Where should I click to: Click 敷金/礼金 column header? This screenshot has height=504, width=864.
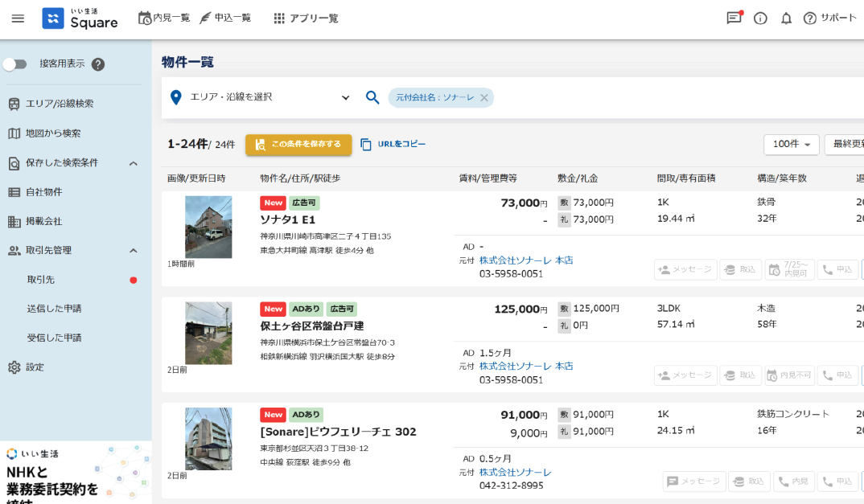(x=578, y=178)
